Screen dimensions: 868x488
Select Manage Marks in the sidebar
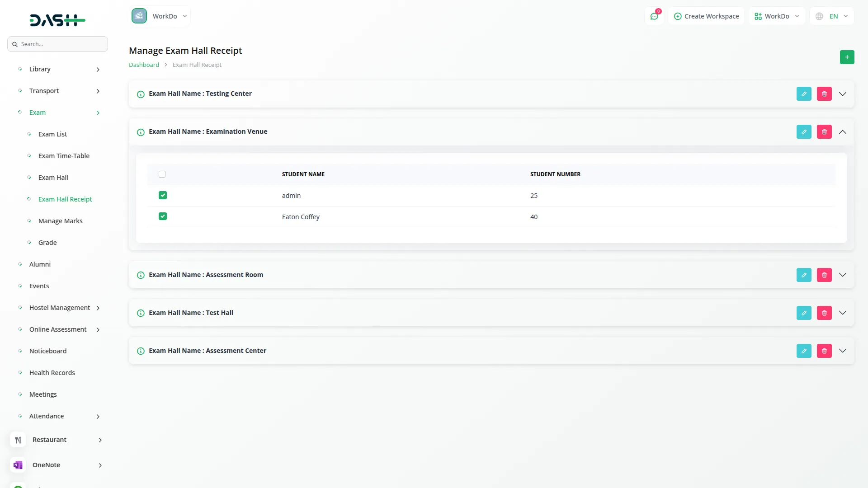coord(60,221)
